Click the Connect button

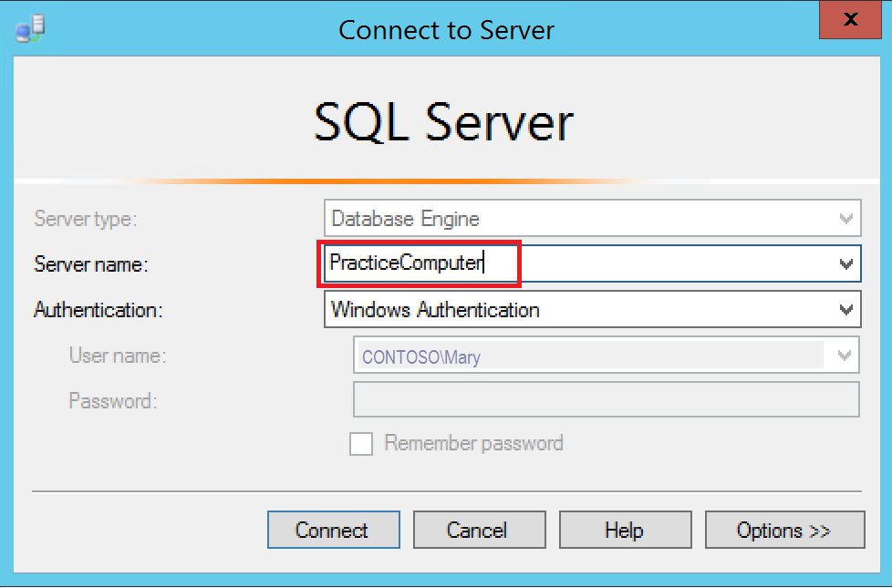[x=333, y=530]
